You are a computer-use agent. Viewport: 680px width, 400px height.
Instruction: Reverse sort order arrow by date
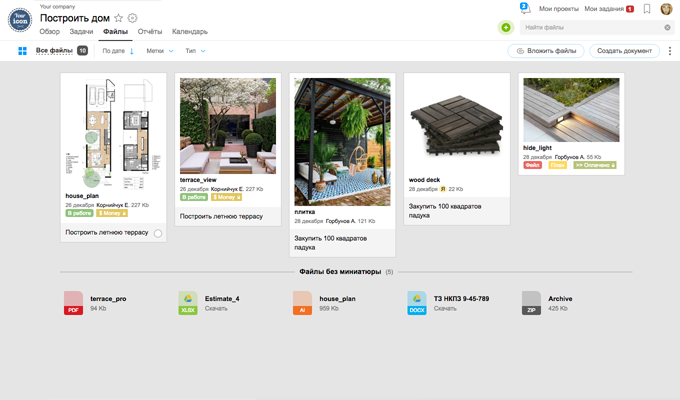pyautogui.click(x=132, y=51)
